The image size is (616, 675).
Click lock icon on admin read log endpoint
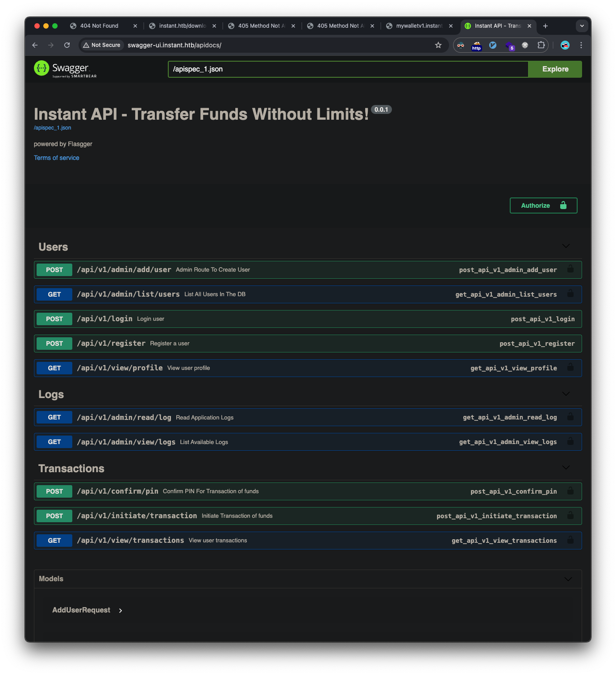coord(570,417)
